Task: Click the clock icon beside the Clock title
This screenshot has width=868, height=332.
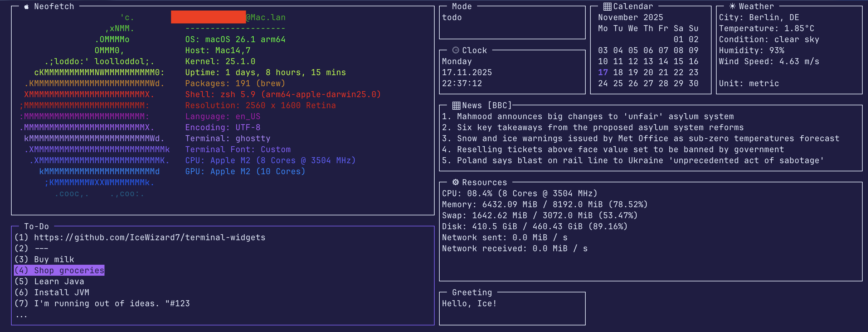Action: tap(456, 50)
